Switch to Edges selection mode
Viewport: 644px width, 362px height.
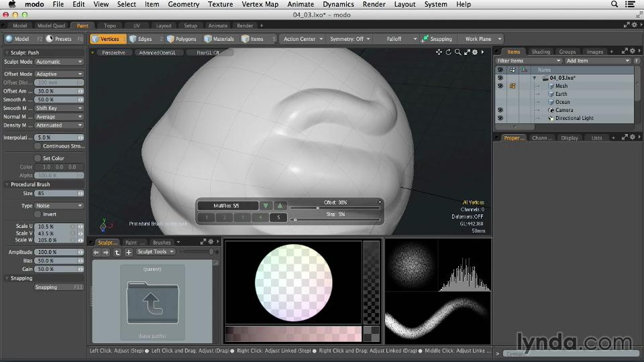click(x=141, y=39)
